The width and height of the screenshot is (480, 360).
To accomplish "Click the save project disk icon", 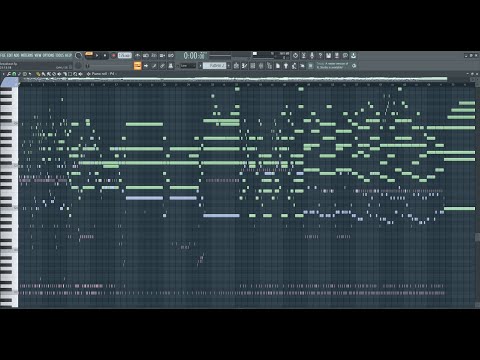I will click(328, 55).
